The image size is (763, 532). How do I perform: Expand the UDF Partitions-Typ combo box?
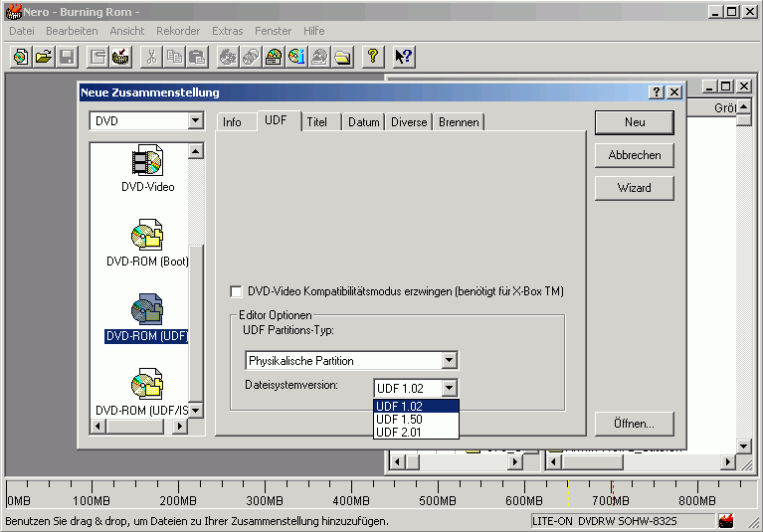pyautogui.click(x=449, y=360)
